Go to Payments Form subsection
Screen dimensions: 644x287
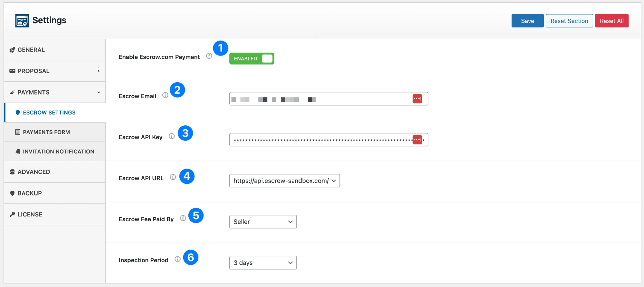pyautogui.click(x=55, y=132)
